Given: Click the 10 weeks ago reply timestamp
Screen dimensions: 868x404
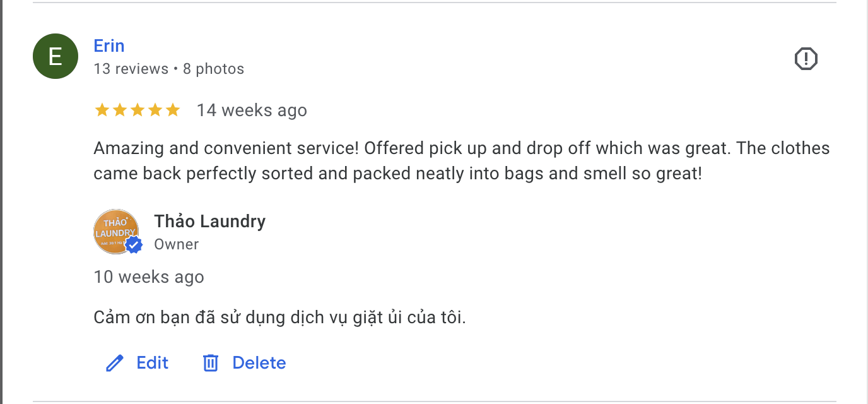Looking at the screenshot, I should (148, 276).
